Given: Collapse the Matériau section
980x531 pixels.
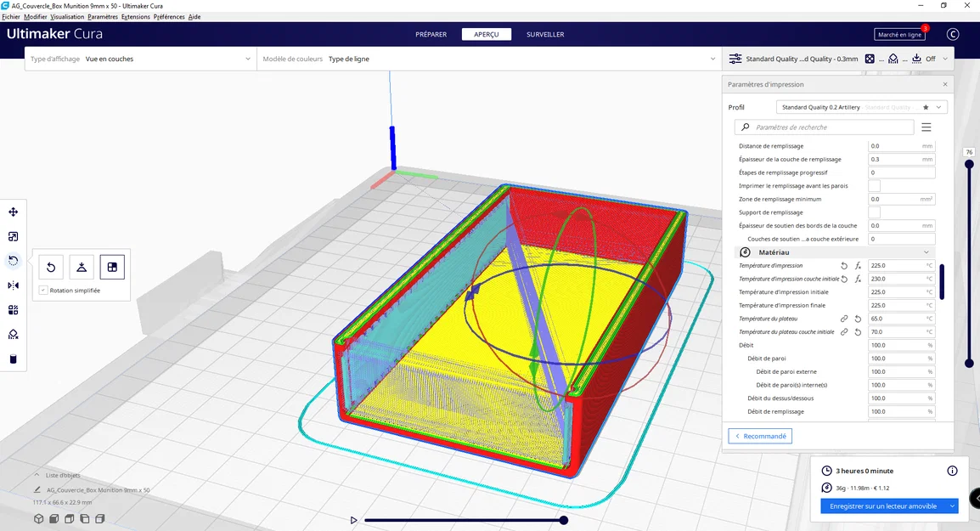Looking at the screenshot, I should click(x=926, y=252).
